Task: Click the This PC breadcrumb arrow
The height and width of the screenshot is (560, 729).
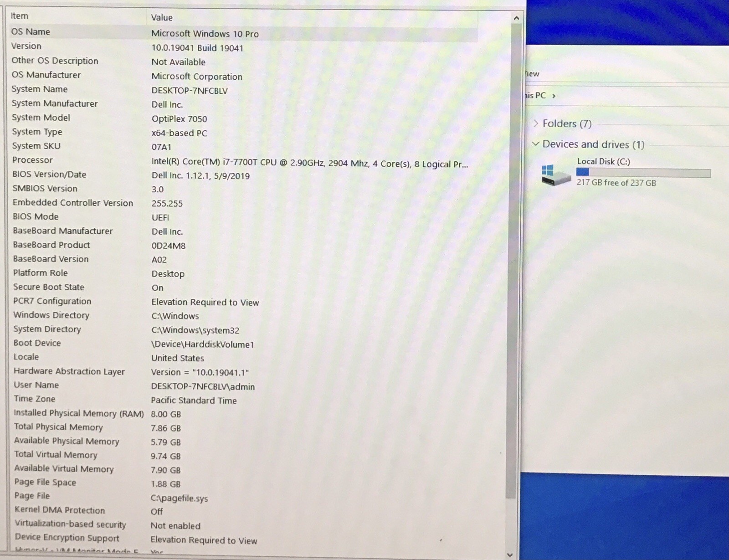Action: (x=554, y=96)
